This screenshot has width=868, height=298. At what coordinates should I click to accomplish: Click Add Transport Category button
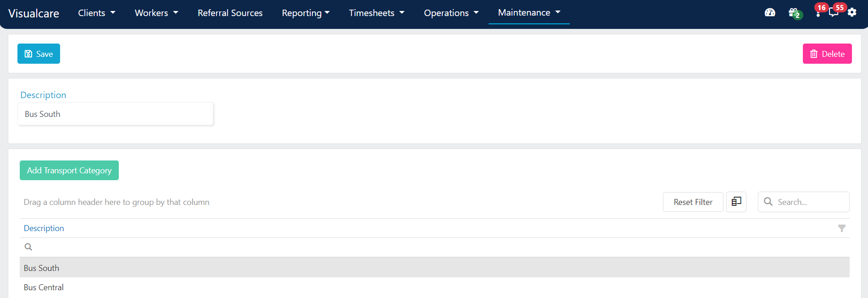click(69, 170)
